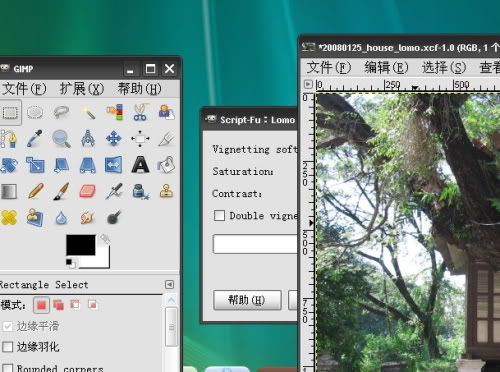Choose the Bucket Fill tool
Image resolution: width=500 pixels, height=372 pixels.
coord(166,165)
